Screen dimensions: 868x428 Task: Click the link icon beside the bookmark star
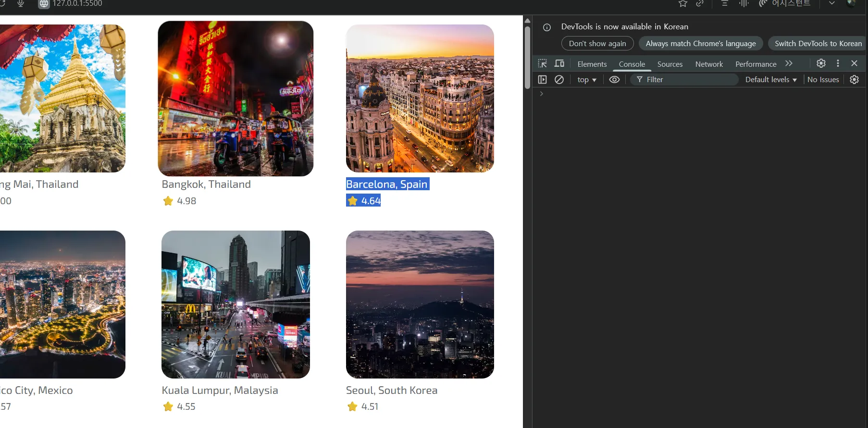pos(700,4)
